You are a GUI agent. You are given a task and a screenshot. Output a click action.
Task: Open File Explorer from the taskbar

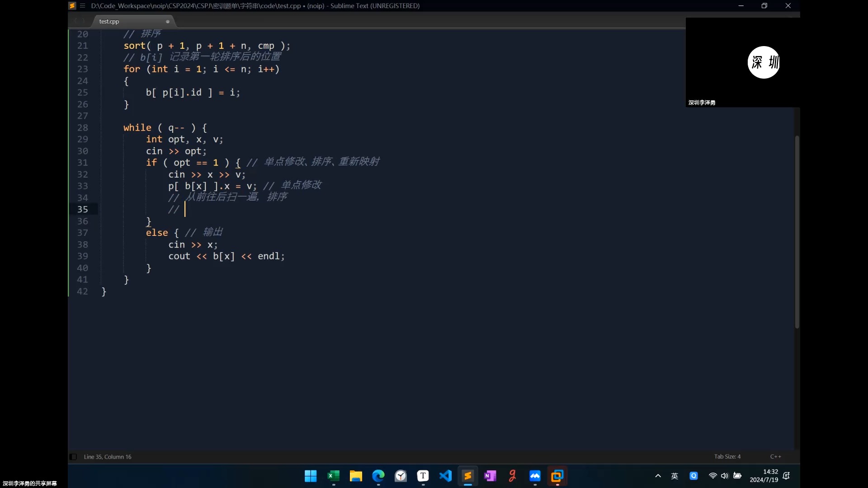356,476
